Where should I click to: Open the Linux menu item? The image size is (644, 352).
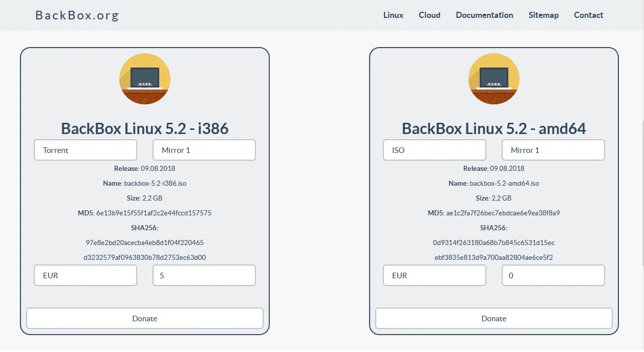coord(393,15)
